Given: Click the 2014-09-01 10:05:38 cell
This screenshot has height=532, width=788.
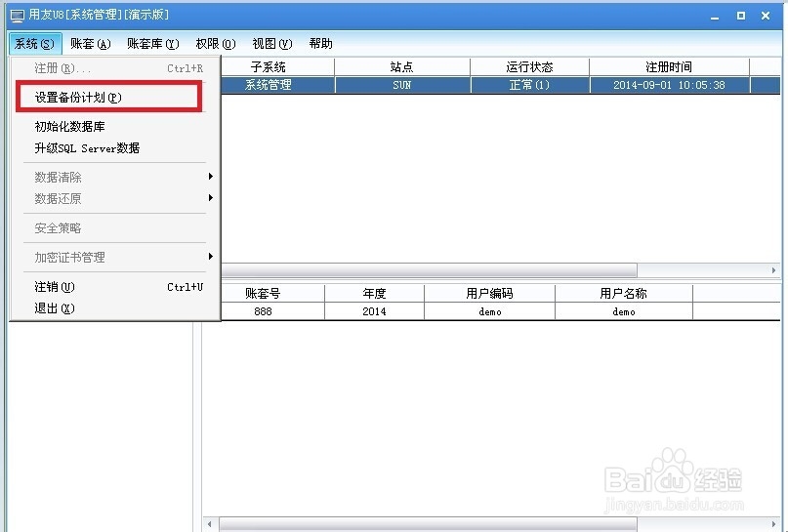Looking at the screenshot, I should 670,85.
